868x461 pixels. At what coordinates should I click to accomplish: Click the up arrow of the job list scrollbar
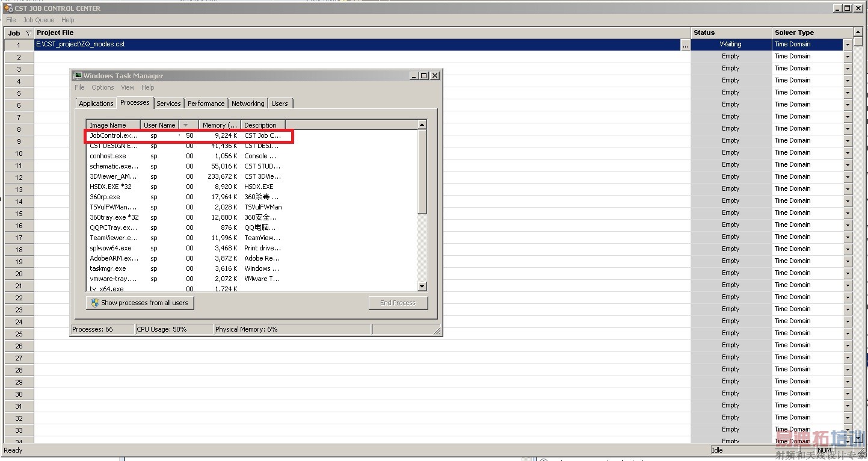858,32
